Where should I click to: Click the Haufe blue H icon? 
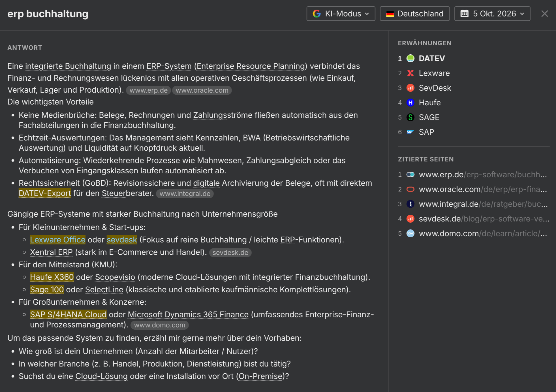410,103
